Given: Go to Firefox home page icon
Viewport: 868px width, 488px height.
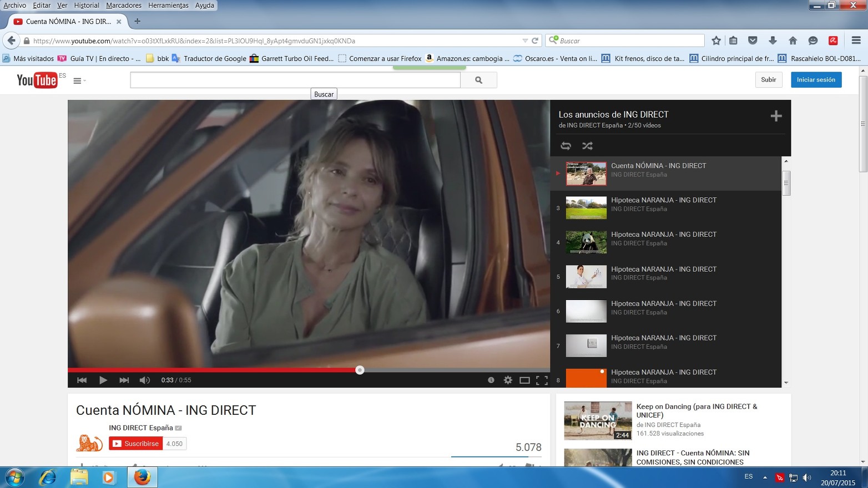Looking at the screenshot, I should [793, 40].
